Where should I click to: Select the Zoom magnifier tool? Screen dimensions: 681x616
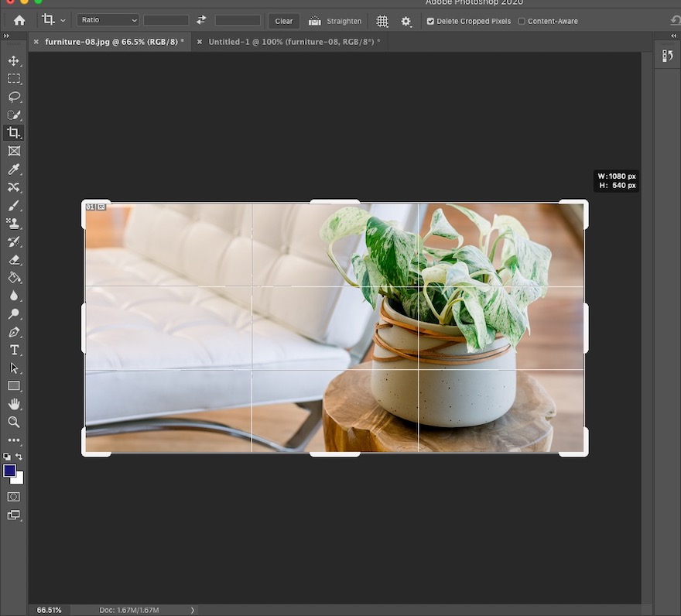click(14, 422)
